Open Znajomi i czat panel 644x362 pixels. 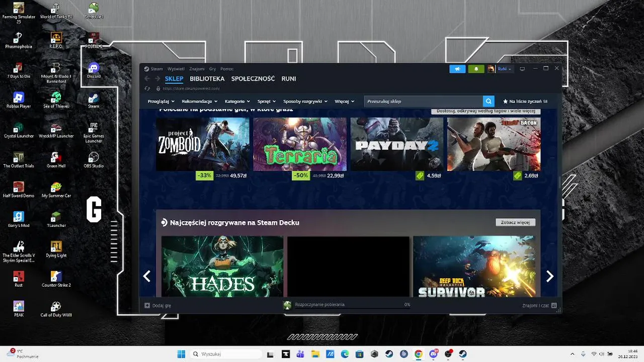pyautogui.click(x=539, y=305)
